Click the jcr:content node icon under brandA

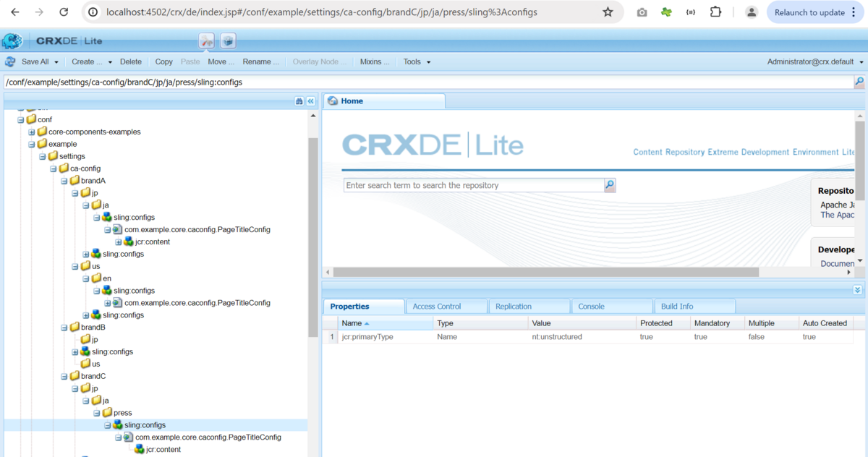pyautogui.click(x=129, y=242)
